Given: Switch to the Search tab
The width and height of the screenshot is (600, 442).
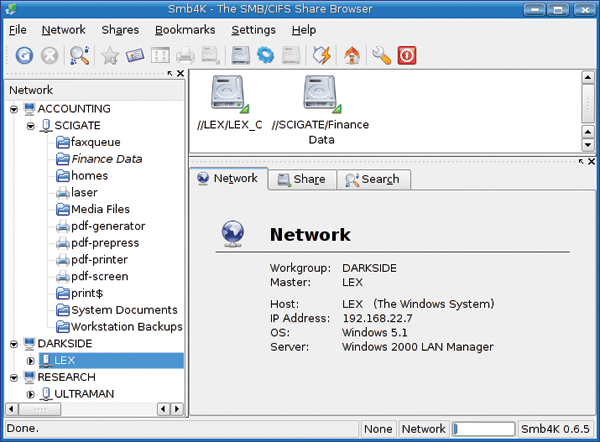Looking at the screenshot, I should (x=370, y=179).
